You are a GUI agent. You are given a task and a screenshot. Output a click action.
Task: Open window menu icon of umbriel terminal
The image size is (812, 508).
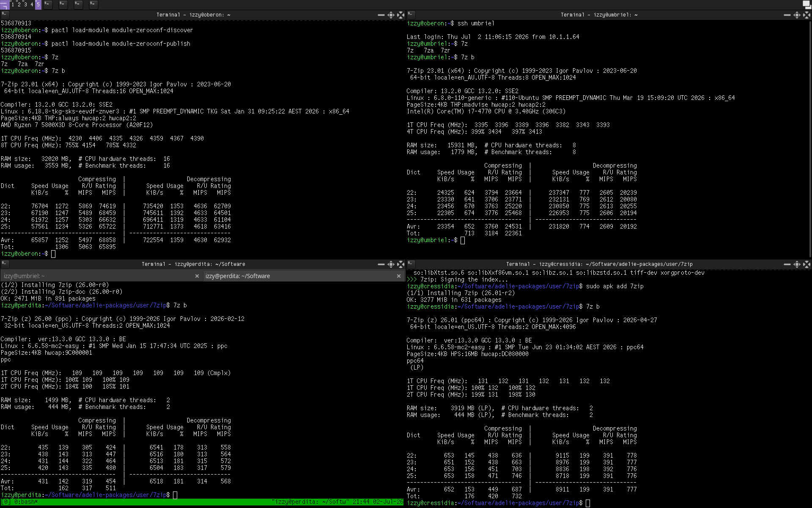pos(410,14)
